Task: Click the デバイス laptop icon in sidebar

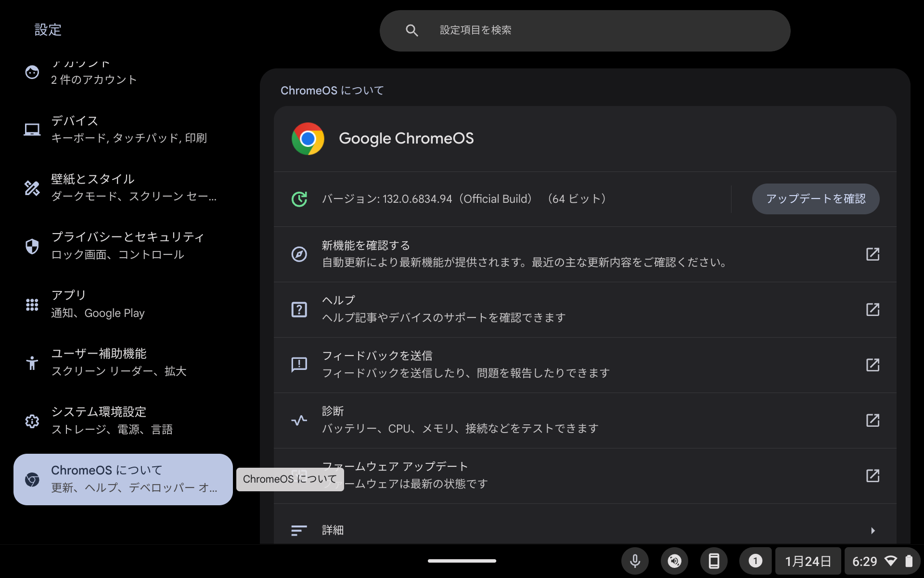Action: [x=32, y=129]
